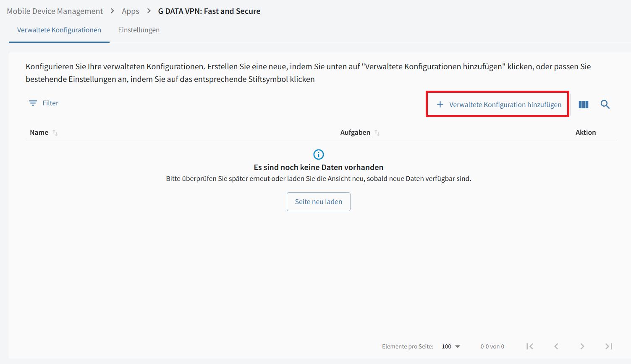This screenshot has width=631, height=364.
Task: Go to first page arrow
Action: point(530,346)
